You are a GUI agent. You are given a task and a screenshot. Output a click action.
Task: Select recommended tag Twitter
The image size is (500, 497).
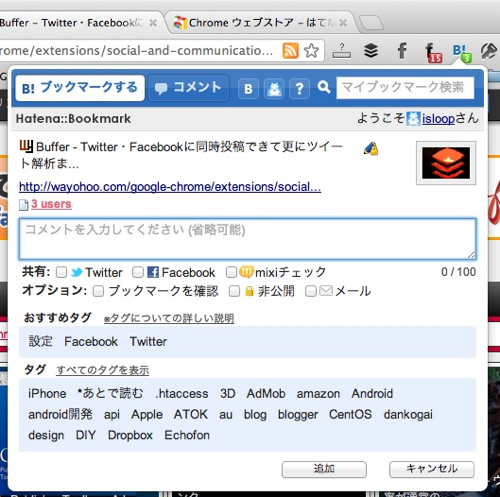point(148,342)
